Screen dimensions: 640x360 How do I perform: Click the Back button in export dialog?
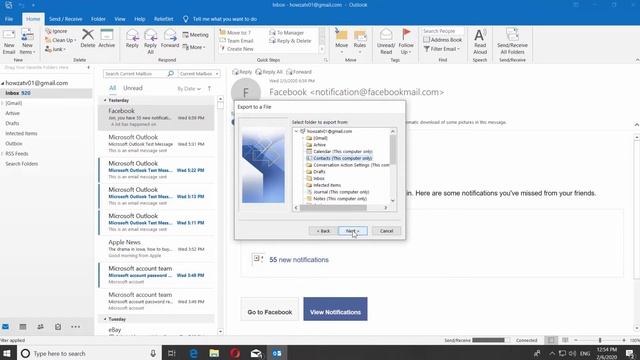(x=323, y=231)
